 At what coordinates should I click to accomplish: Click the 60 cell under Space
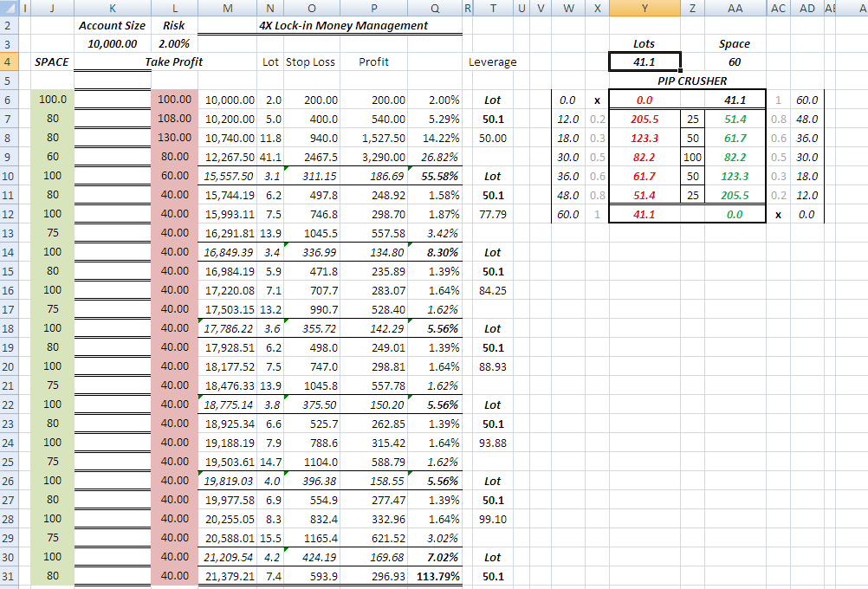[x=735, y=62]
